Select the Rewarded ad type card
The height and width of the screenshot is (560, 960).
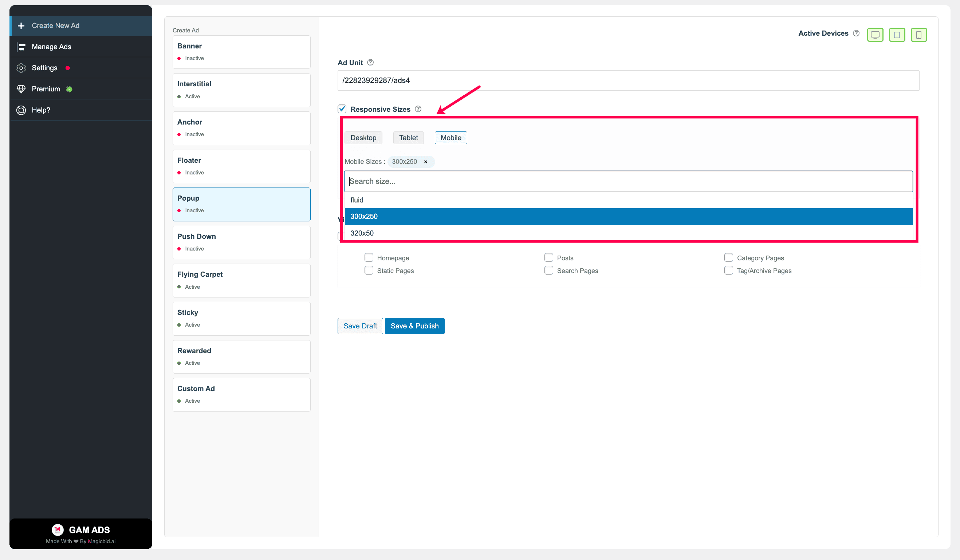coord(241,357)
